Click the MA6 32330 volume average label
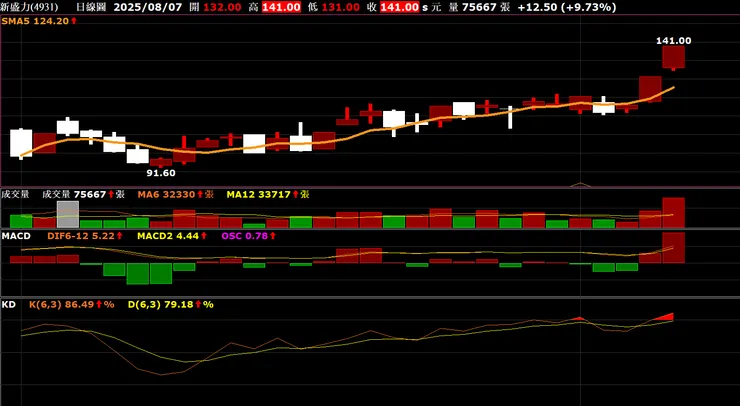740x406 pixels. point(176,194)
